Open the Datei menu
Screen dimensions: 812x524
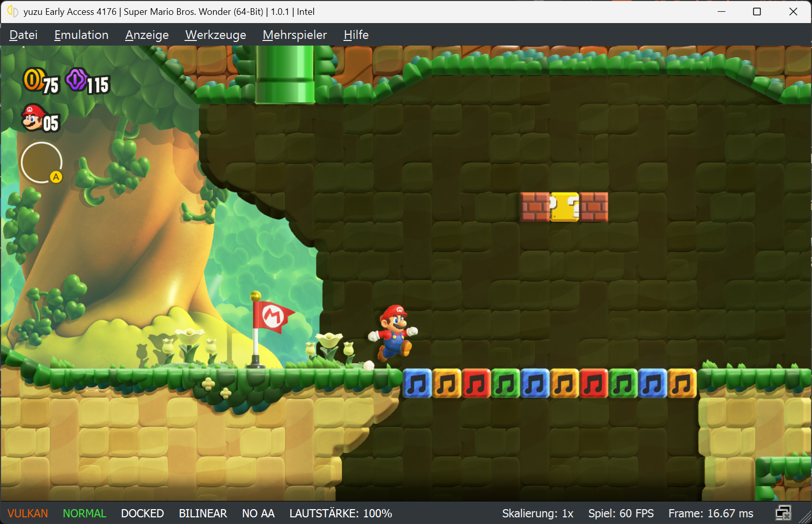(24, 35)
